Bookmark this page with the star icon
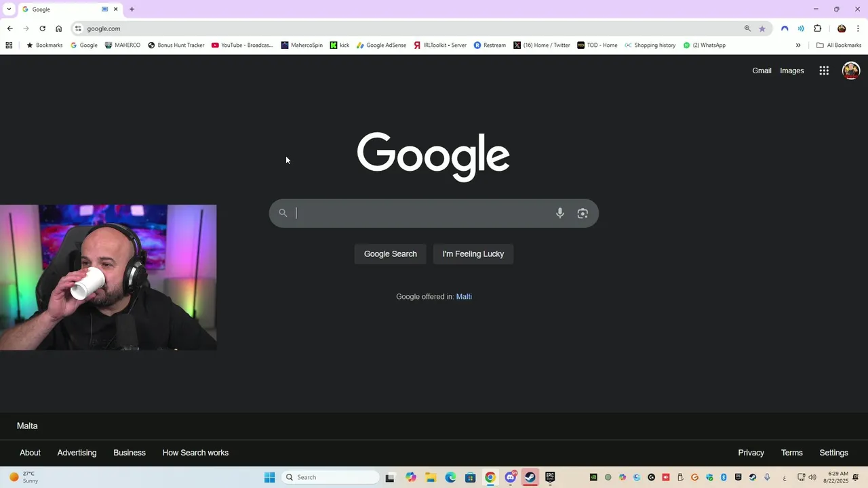This screenshot has height=488, width=868. pos(762,28)
